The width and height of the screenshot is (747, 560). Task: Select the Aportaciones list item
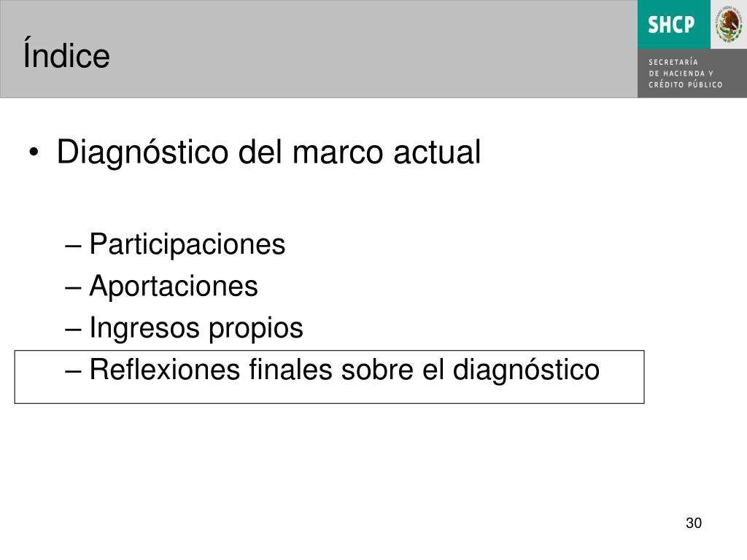click(174, 286)
